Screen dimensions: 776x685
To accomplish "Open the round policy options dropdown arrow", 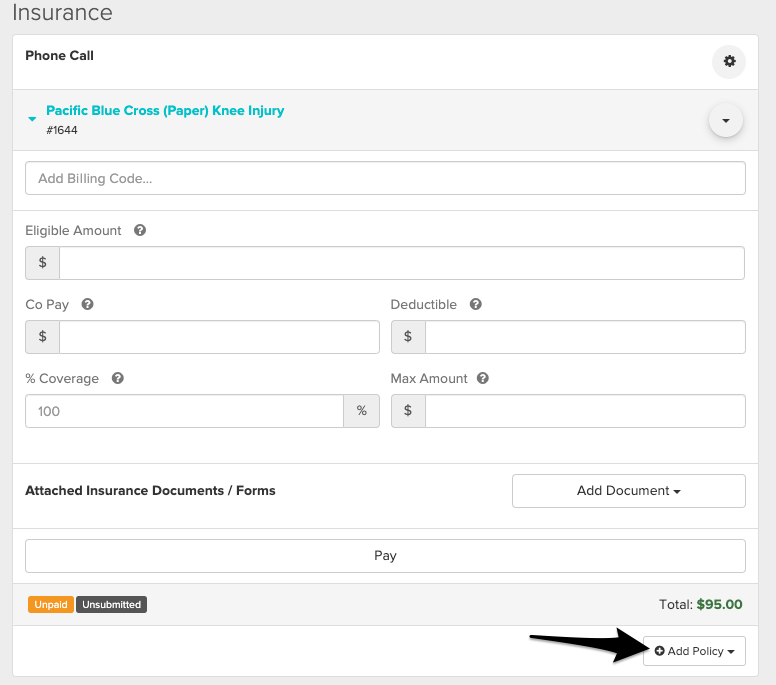I will [x=725, y=121].
